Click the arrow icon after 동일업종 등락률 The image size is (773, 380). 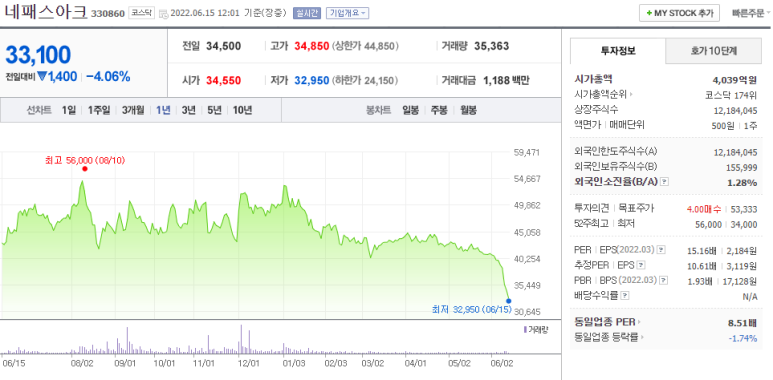pyautogui.click(x=643, y=338)
